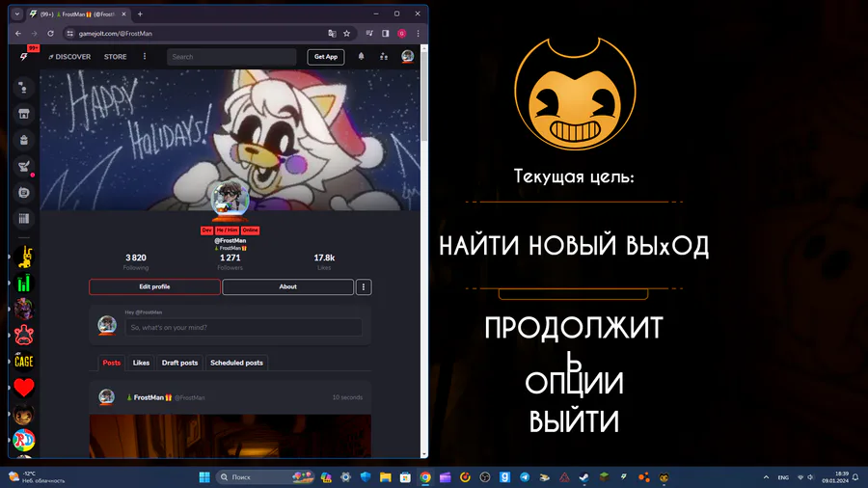Click the ENG language indicator
The width and height of the screenshot is (868, 488).
tap(783, 477)
